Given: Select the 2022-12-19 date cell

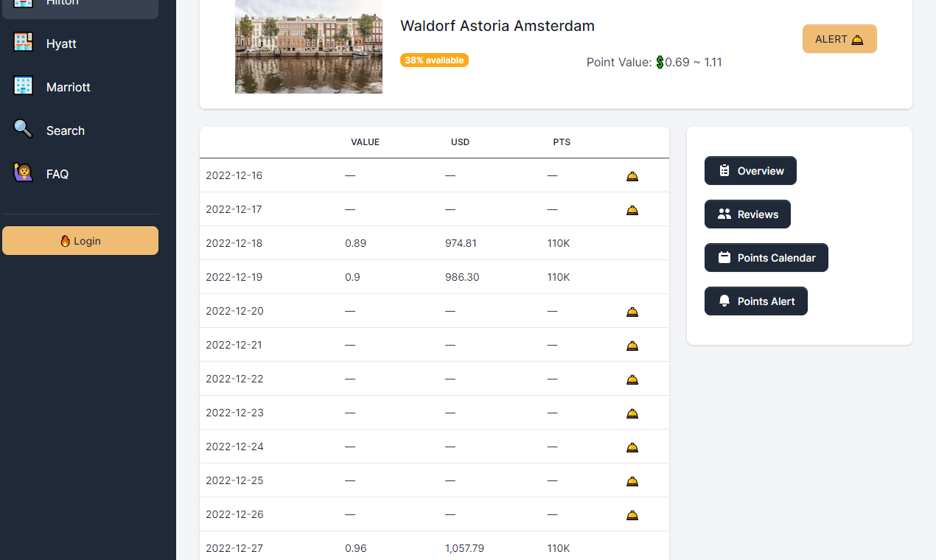Looking at the screenshot, I should click(x=234, y=277).
